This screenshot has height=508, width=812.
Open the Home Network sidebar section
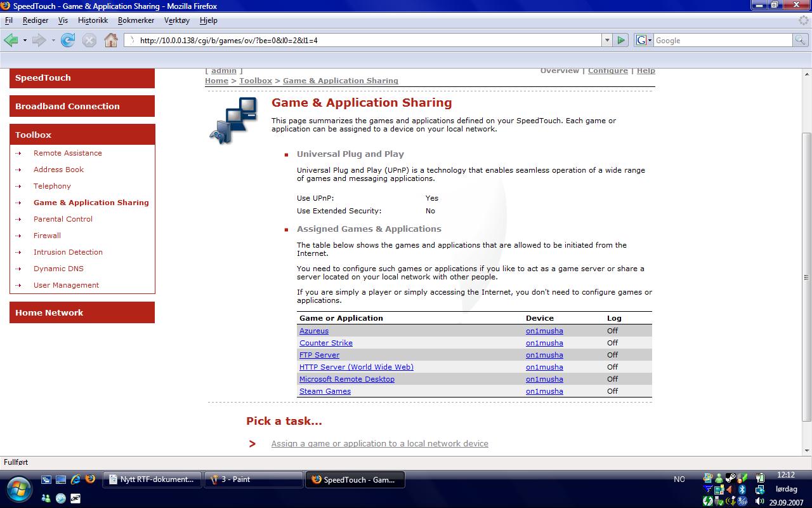82,312
